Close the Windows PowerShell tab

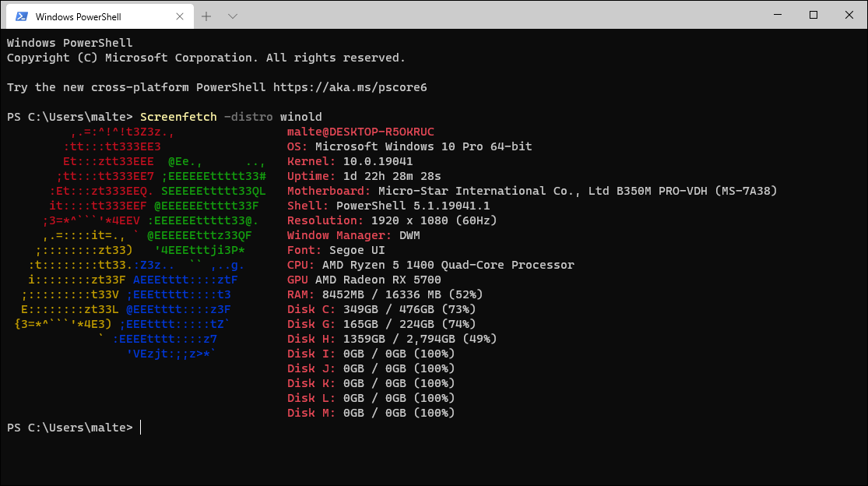[179, 16]
